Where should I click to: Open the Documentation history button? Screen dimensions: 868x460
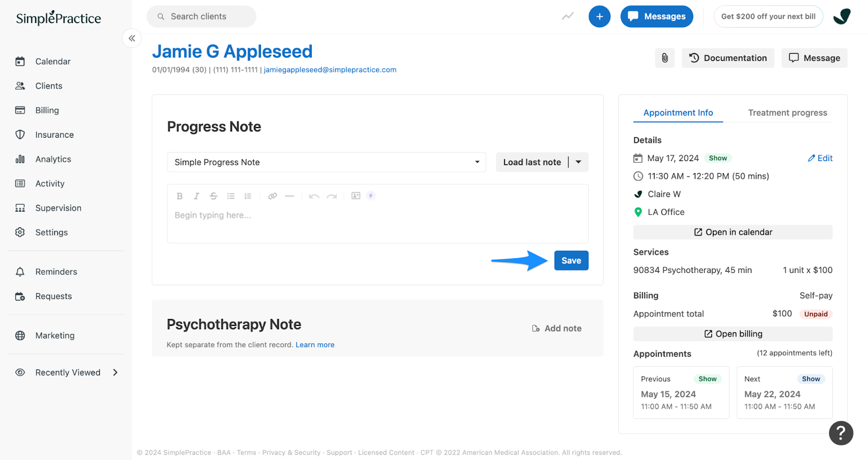coord(728,58)
